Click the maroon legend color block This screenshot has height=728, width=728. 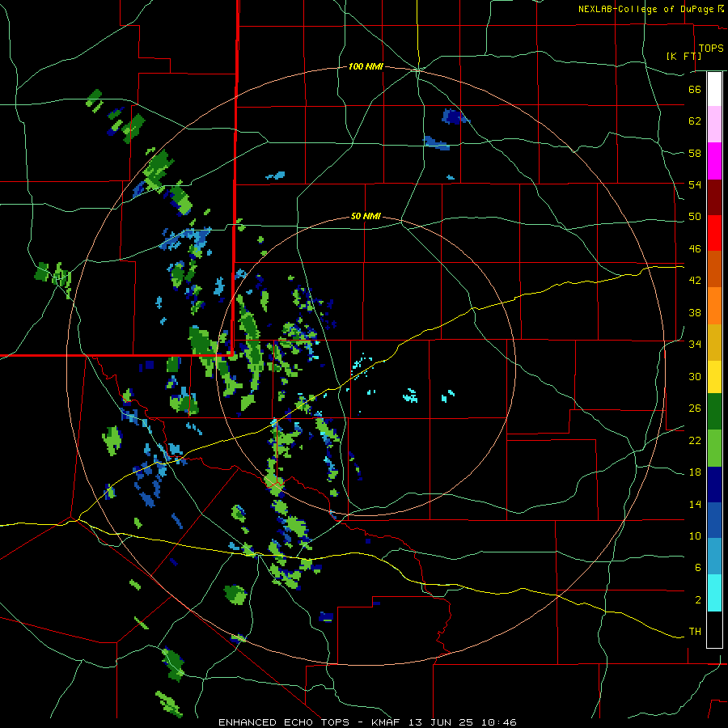pyautogui.click(x=714, y=197)
